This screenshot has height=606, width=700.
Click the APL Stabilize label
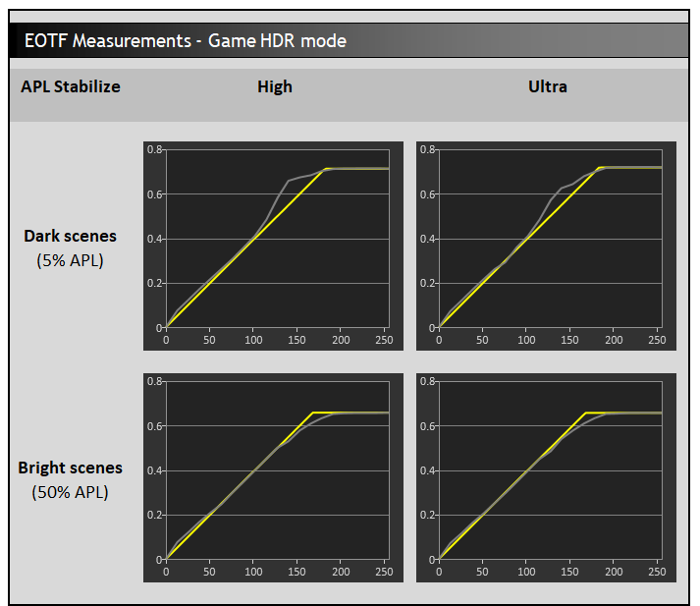71,86
